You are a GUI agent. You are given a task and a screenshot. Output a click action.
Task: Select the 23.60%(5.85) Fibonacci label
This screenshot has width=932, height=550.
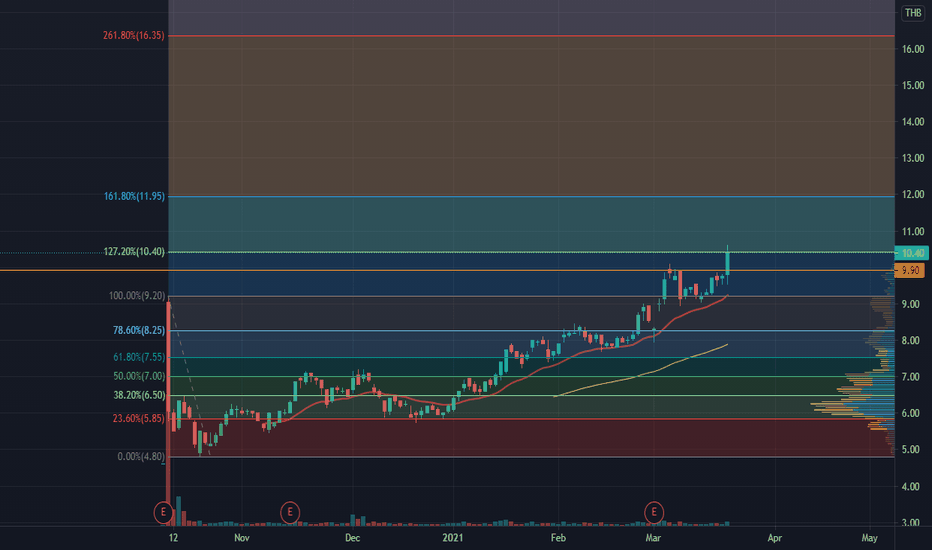pyautogui.click(x=138, y=419)
